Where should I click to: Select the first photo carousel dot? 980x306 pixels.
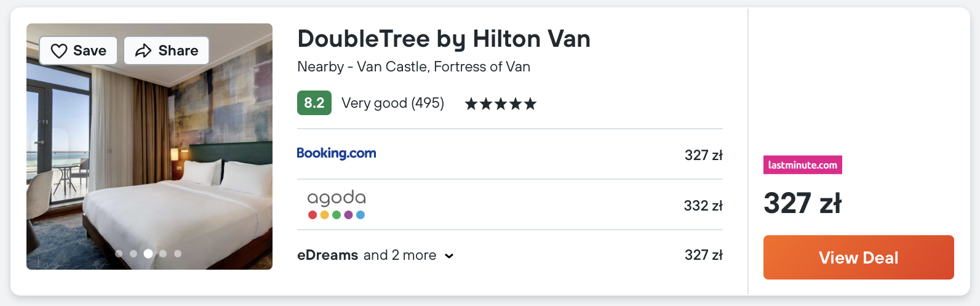click(119, 254)
